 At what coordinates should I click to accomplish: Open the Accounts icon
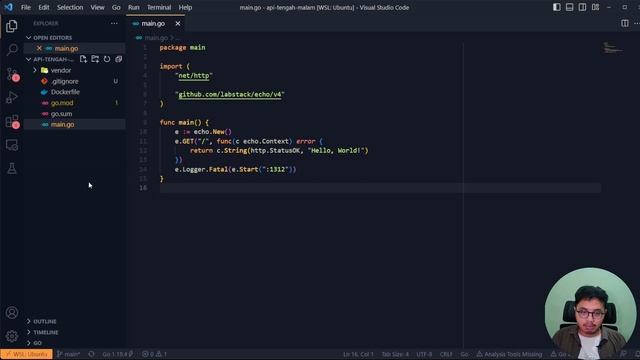[12, 313]
